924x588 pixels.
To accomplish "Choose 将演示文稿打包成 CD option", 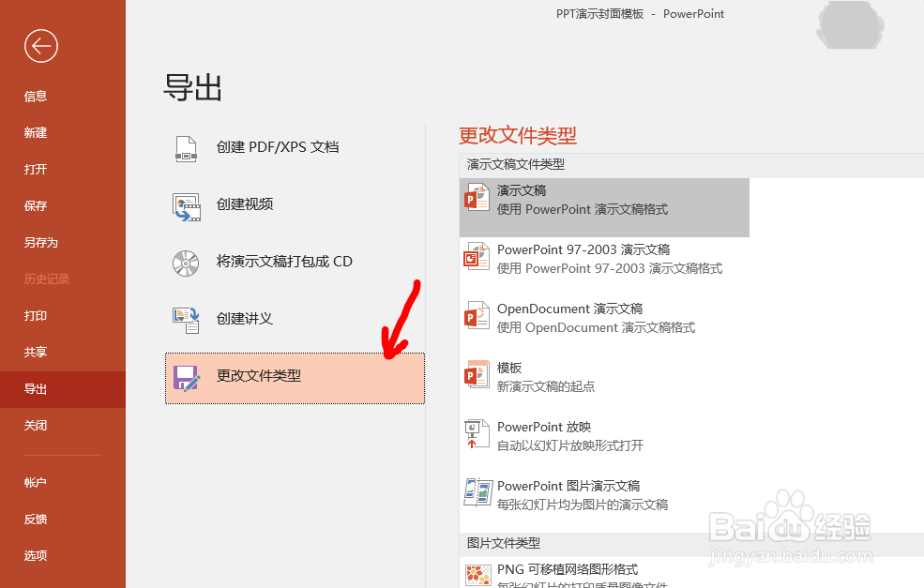I will (x=295, y=262).
